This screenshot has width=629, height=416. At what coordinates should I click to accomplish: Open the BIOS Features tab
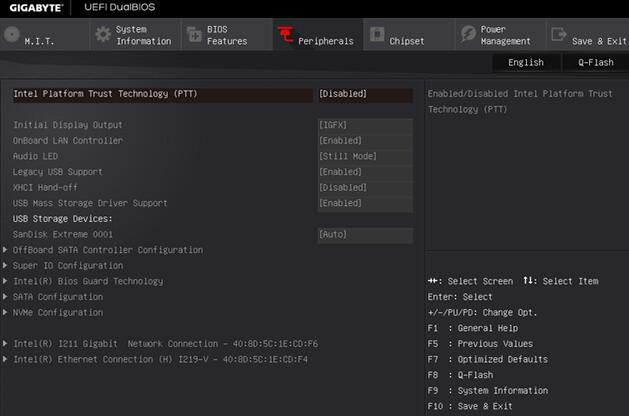click(226, 35)
